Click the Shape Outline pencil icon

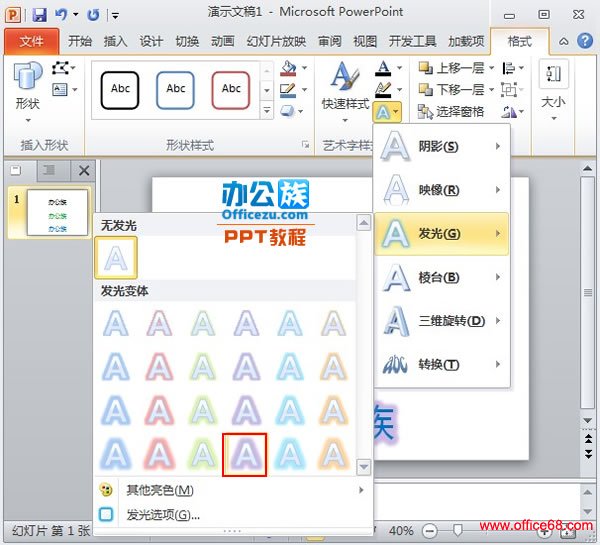(288, 90)
